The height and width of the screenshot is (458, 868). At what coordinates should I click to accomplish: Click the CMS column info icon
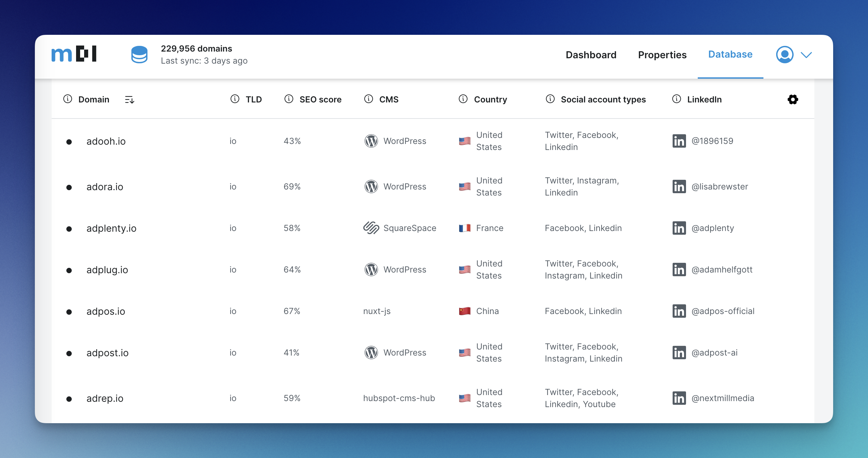[369, 99]
